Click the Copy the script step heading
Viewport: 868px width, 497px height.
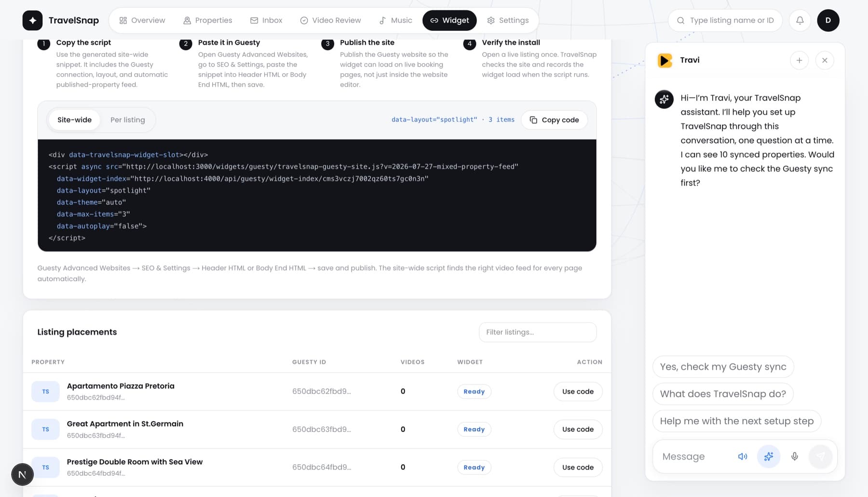tap(83, 42)
